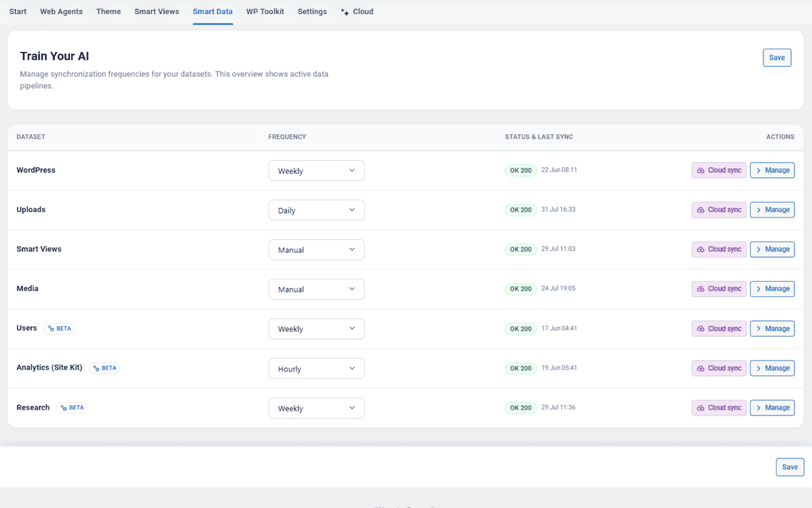The height and width of the screenshot is (508, 812).
Task: Click the arrow icon in Media Manage button
Action: [758, 289]
